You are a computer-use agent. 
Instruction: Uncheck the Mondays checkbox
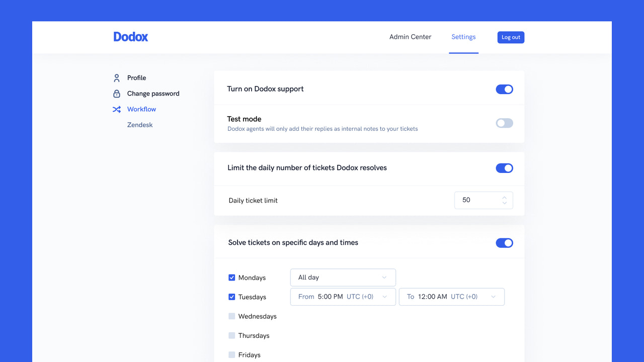coord(231,277)
